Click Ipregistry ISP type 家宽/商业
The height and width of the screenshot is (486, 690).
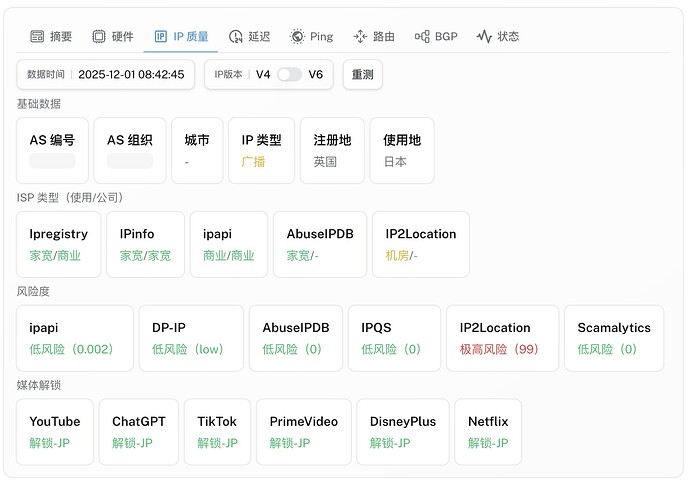pos(55,255)
